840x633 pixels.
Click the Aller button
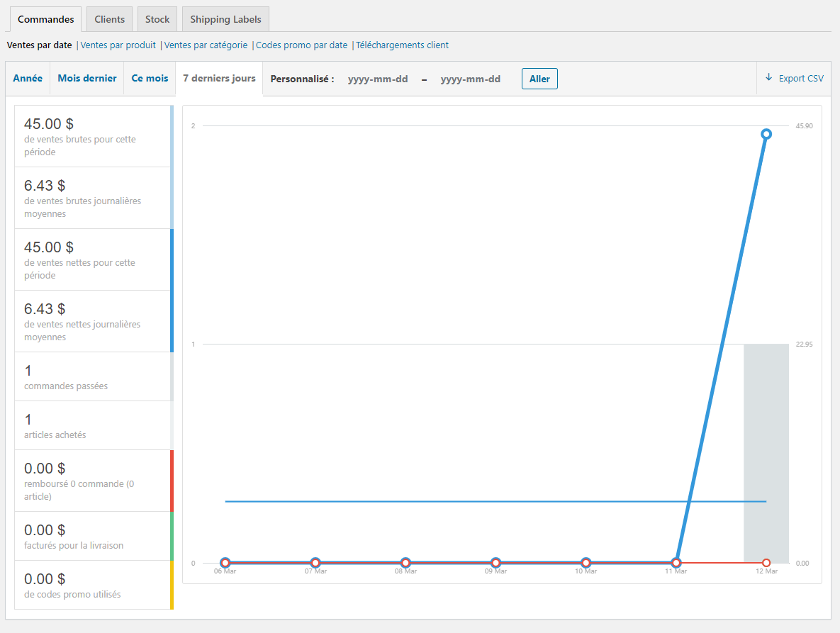click(x=539, y=79)
